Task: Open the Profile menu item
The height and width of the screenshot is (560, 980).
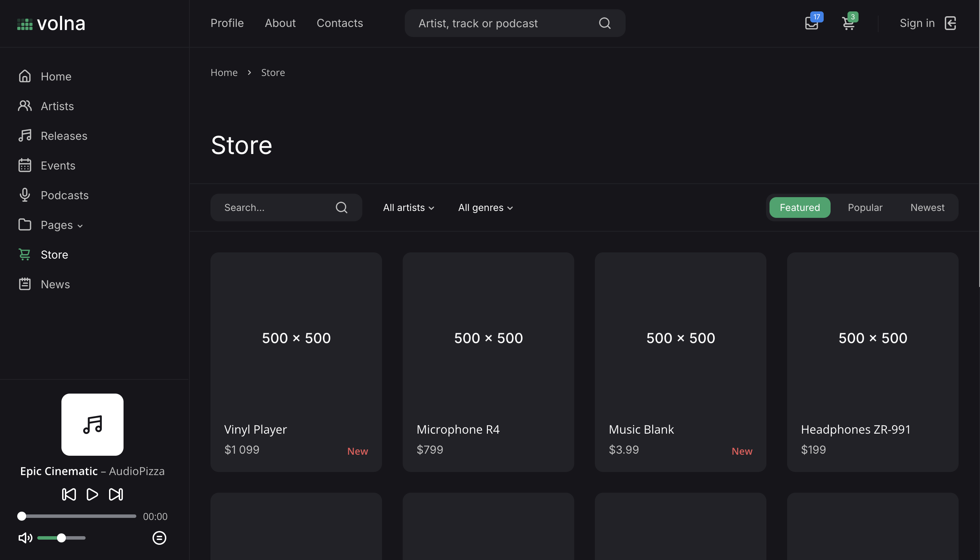Action: coord(227,23)
